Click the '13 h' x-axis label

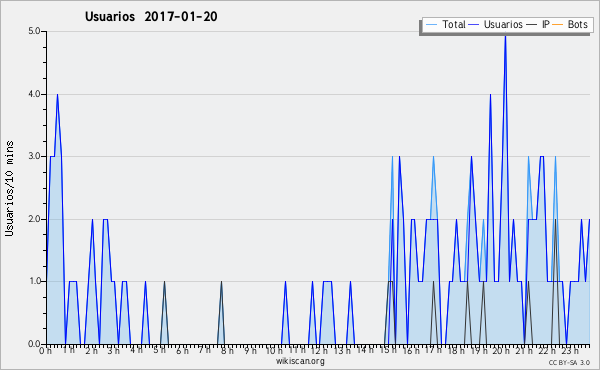(342, 350)
